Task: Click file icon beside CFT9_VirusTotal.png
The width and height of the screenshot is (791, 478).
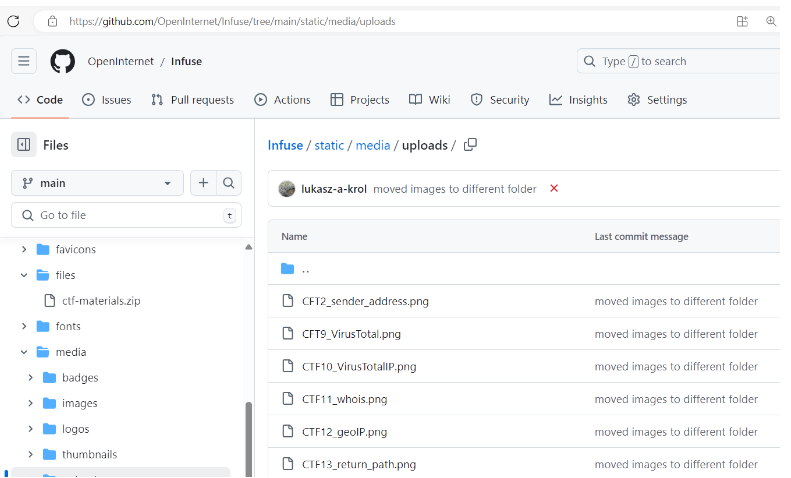Action: click(x=288, y=333)
